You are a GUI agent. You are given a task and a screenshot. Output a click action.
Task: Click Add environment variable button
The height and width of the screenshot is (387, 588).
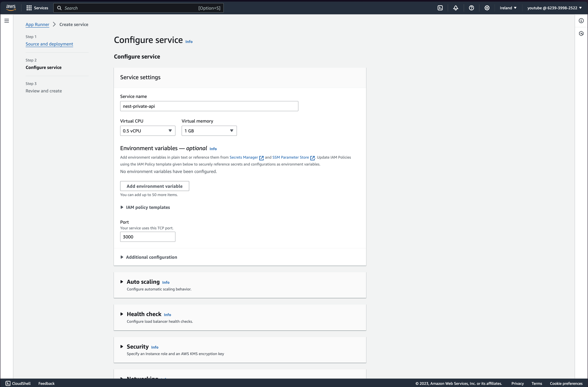point(154,186)
